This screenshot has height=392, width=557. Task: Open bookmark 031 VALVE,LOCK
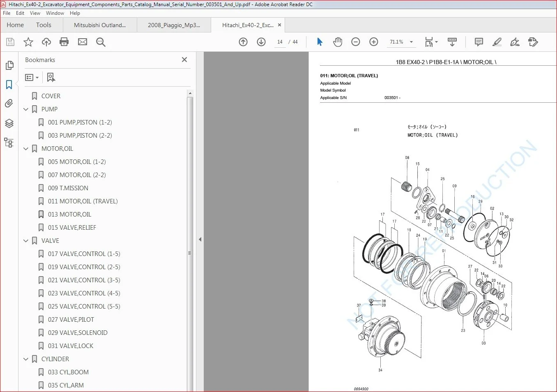(x=71, y=346)
